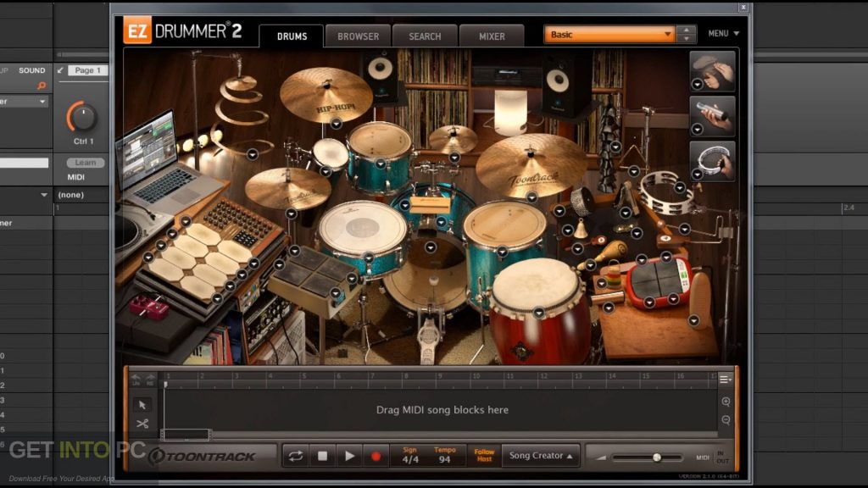This screenshot has width=868, height=488.
Task: Open dropdown on shaker thumbnail
Action: 698,129
